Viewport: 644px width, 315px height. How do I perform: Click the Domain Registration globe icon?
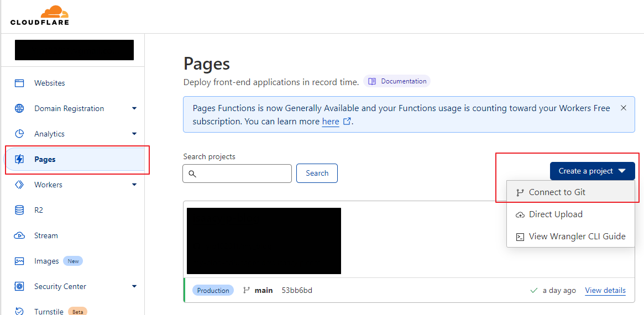(x=19, y=108)
